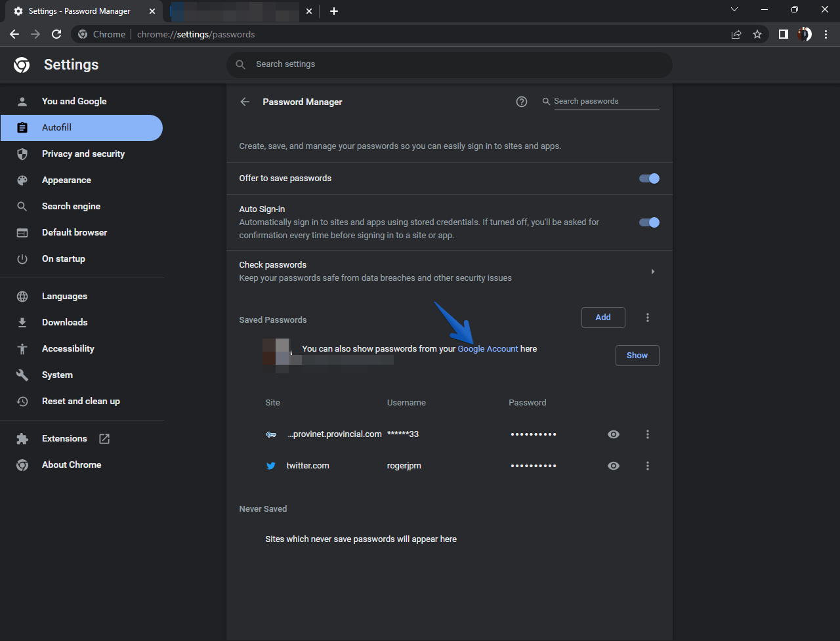Open Chrome side panel icon
Image resolution: width=840 pixels, height=641 pixels.
(783, 34)
